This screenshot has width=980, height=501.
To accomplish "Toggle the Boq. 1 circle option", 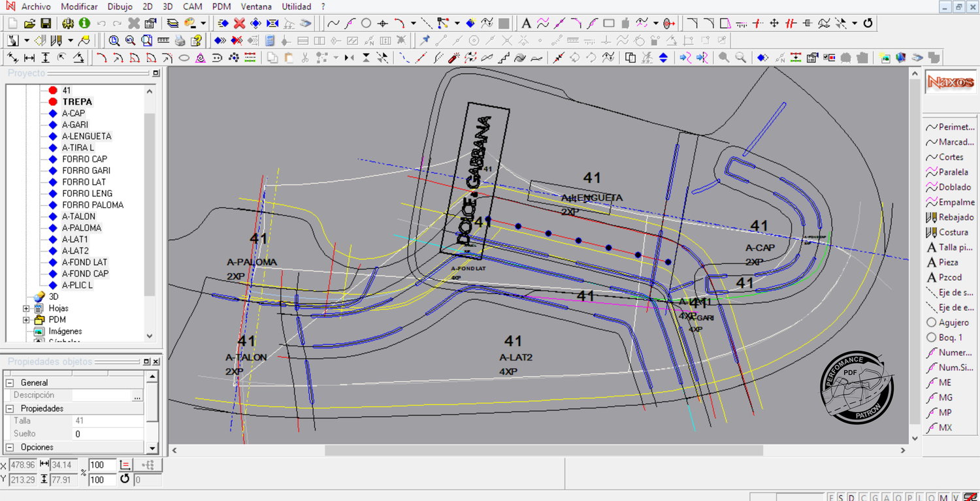I will 932,337.
